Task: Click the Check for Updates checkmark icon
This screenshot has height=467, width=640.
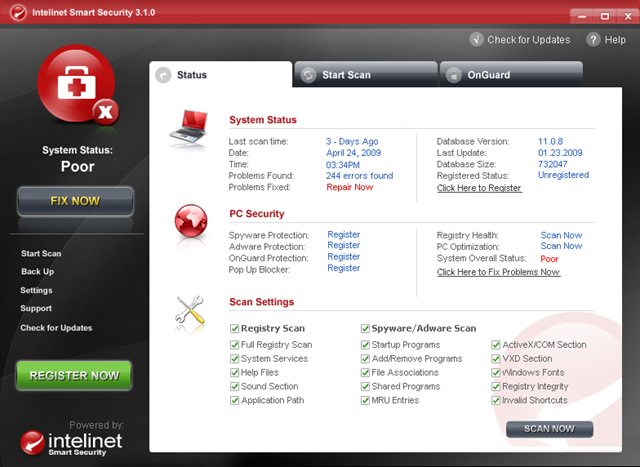Action: [x=476, y=40]
